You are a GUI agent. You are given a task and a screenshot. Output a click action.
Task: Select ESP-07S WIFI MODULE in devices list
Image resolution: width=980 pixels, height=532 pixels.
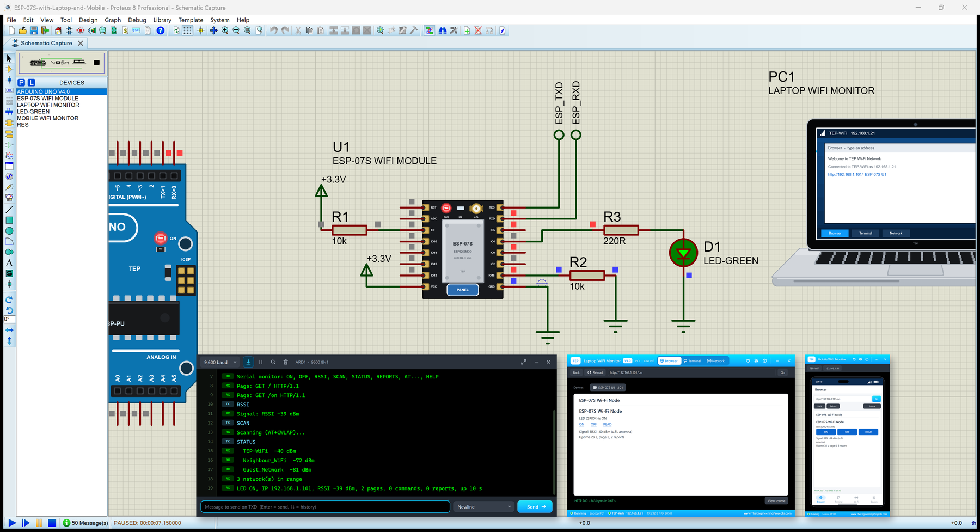pyautogui.click(x=62, y=99)
